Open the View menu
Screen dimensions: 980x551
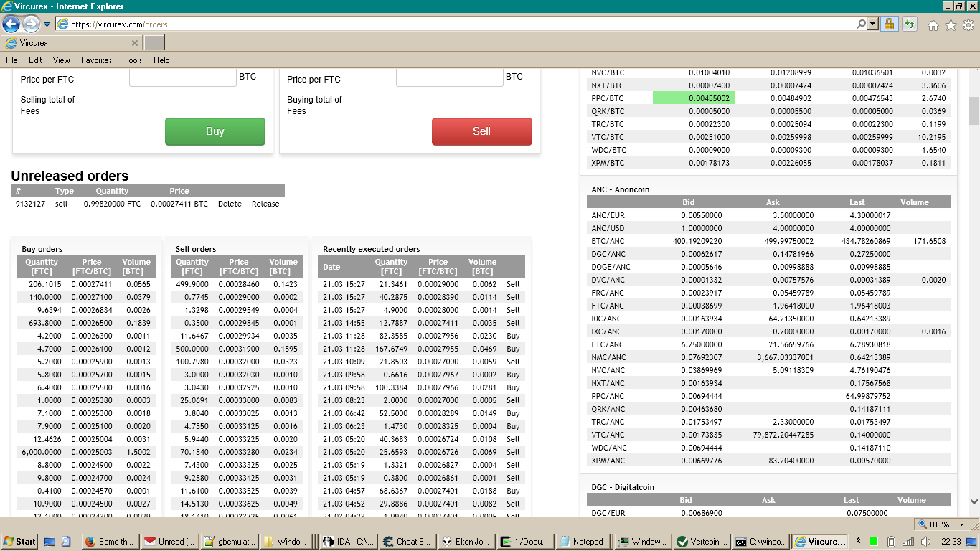62,60
